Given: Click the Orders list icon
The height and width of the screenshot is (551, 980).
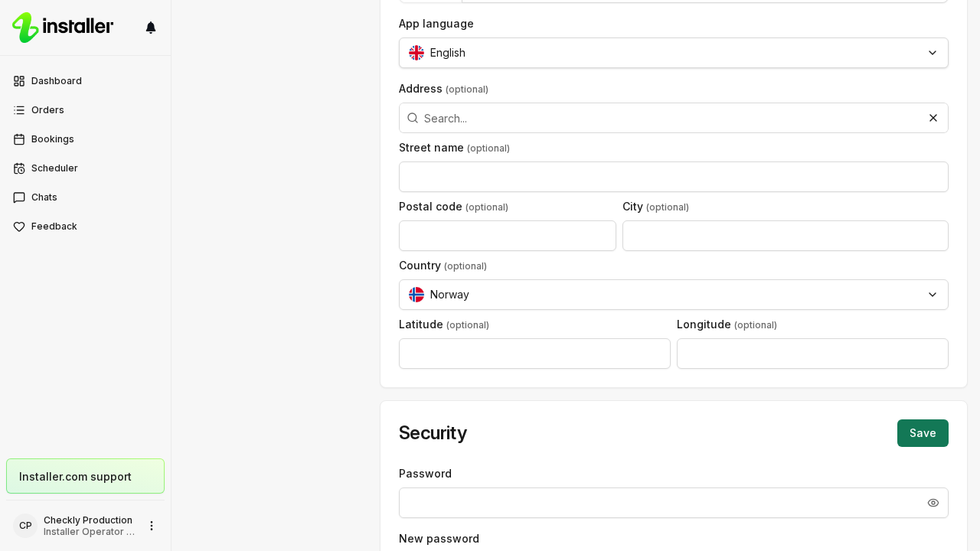Looking at the screenshot, I should point(19,110).
